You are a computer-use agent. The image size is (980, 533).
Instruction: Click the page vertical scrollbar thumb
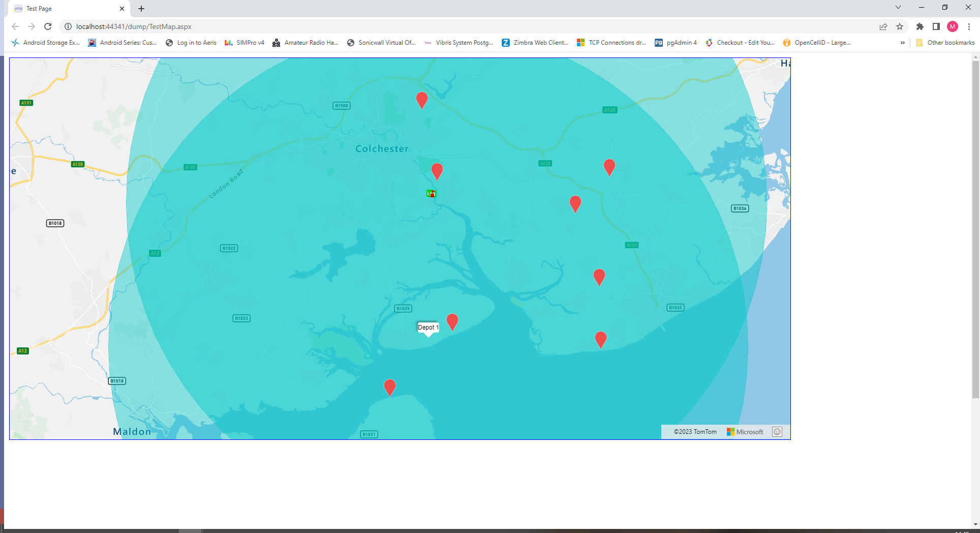[975, 229]
